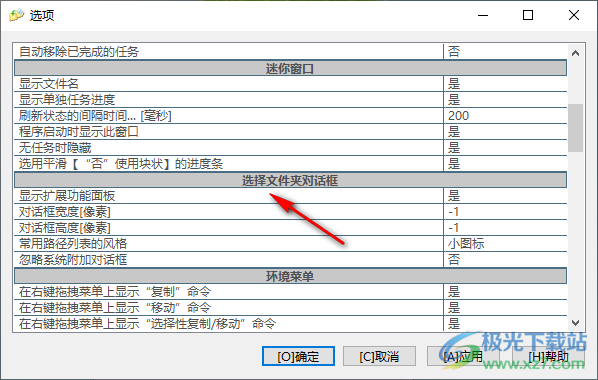Click the vertical scrollbar thumb
Screen dimensions: 598x380
575,128
